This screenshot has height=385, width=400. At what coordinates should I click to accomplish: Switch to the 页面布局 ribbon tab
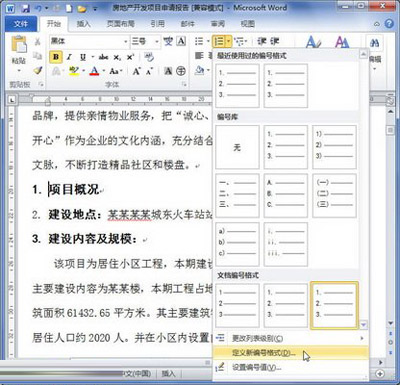coord(120,24)
